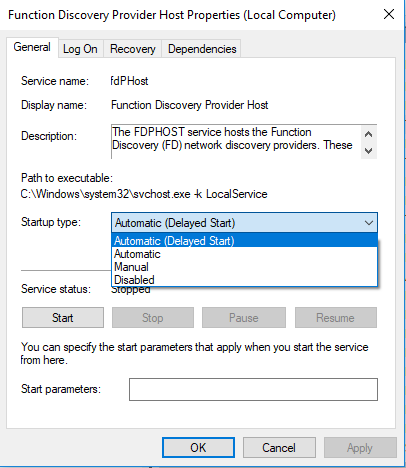Click the Apply button
The width and height of the screenshot is (406, 468).
[360, 448]
